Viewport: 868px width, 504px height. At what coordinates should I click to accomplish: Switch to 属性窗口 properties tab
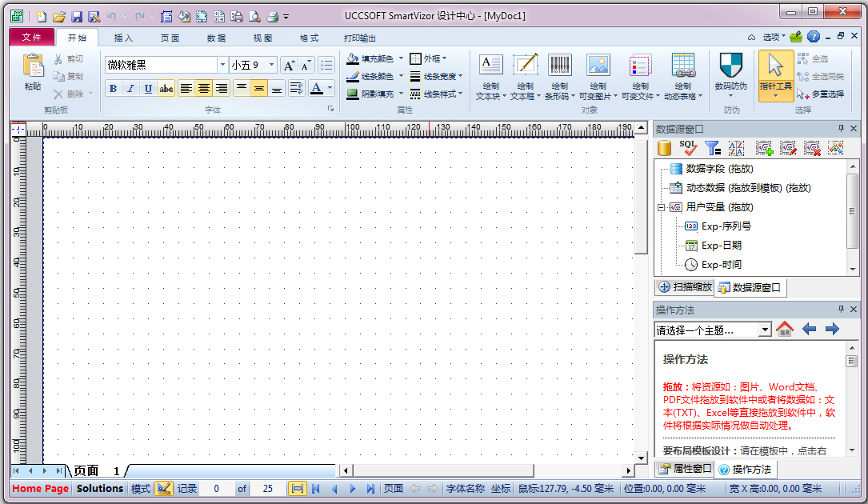[x=685, y=469]
